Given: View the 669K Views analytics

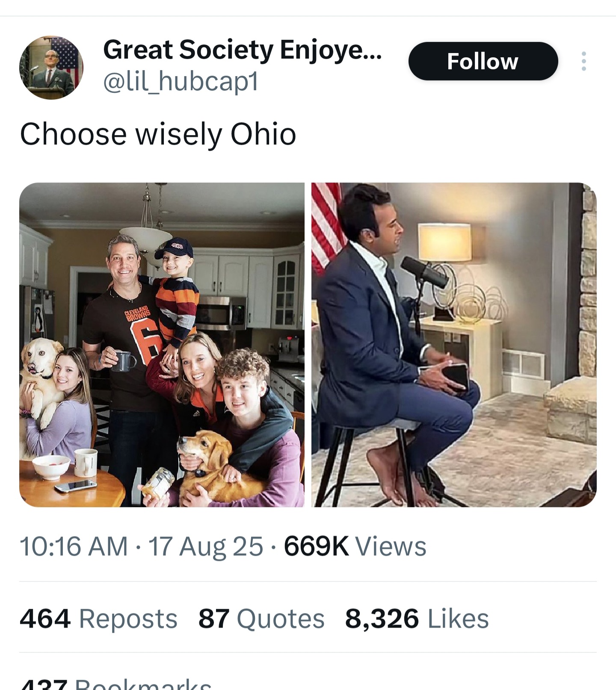Looking at the screenshot, I should (x=355, y=546).
